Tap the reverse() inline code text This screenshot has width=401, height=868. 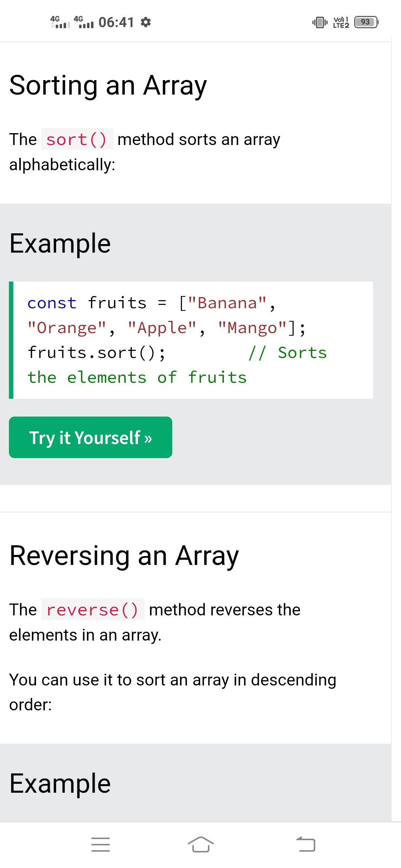[92, 610]
